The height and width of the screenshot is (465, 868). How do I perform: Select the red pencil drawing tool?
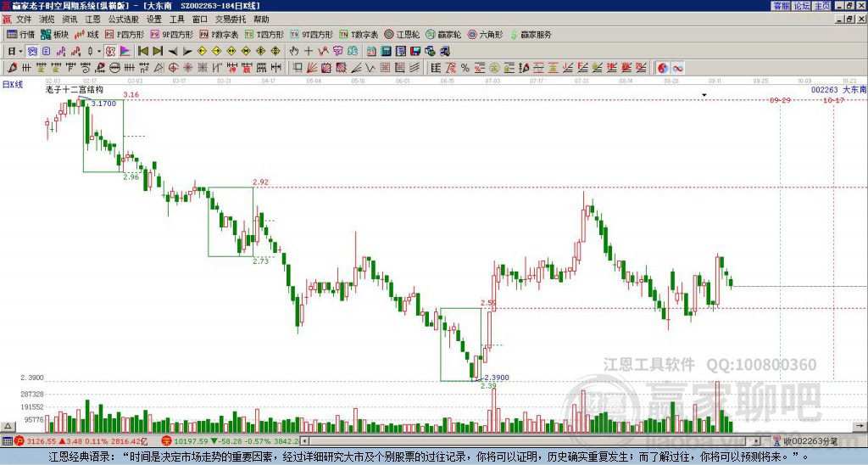pyautogui.click(x=12, y=68)
